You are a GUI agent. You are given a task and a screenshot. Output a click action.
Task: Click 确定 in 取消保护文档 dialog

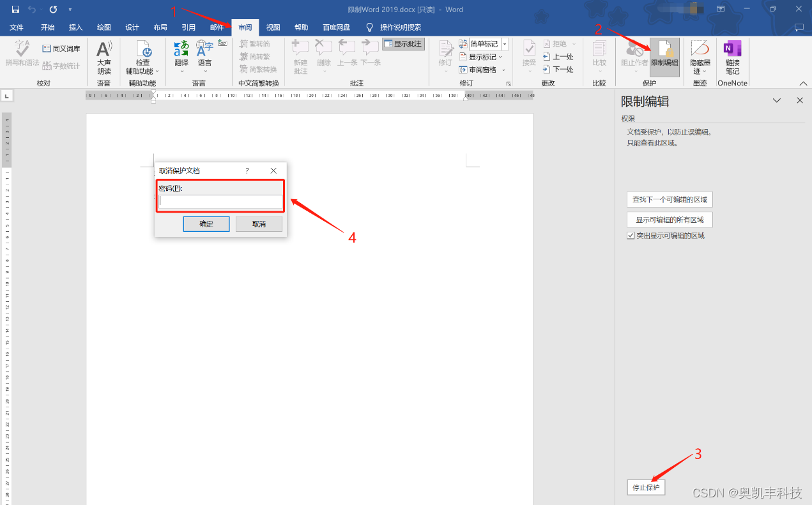[206, 224]
